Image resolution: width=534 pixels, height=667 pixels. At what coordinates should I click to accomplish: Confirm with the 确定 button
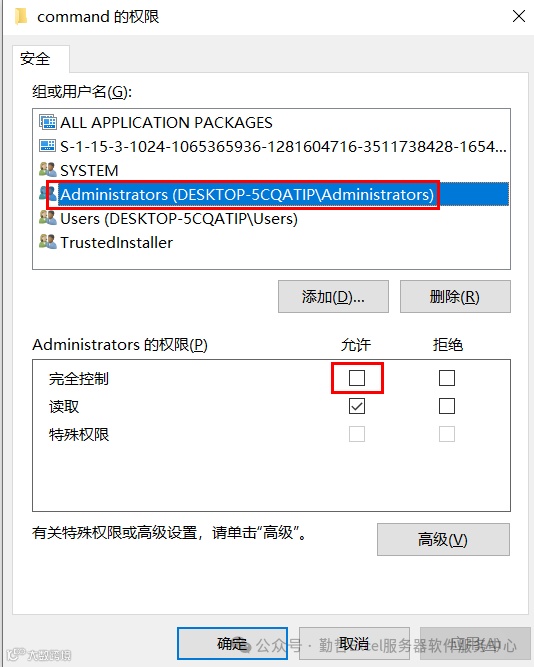232,643
